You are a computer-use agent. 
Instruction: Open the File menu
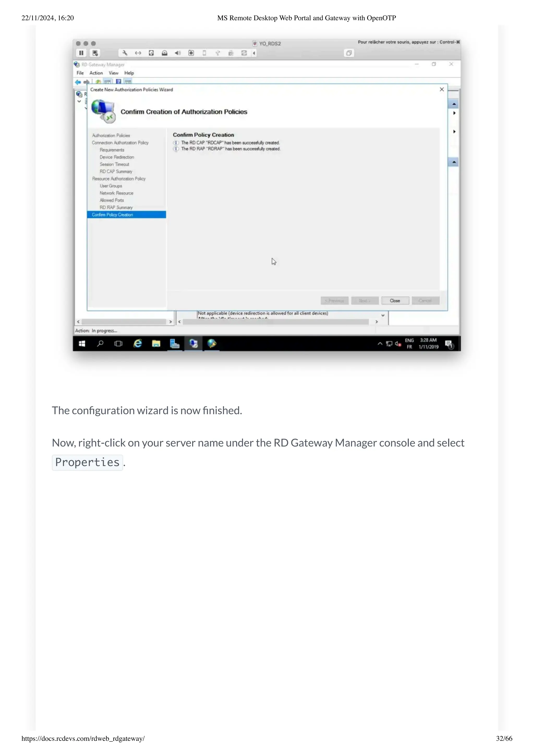click(x=80, y=73)
